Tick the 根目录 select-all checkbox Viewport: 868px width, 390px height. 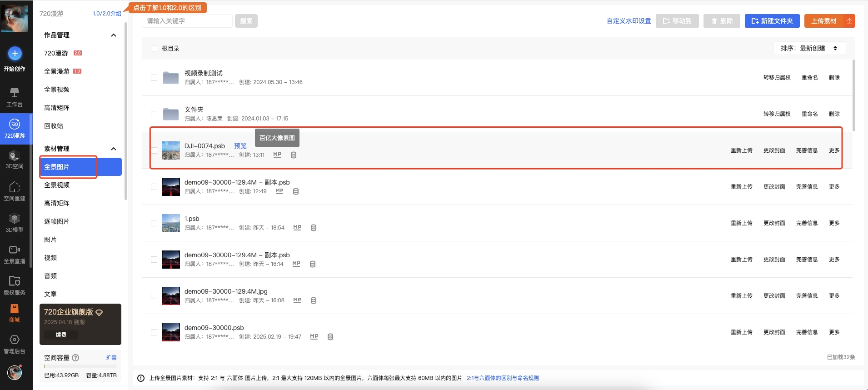(x=154, y=48)
